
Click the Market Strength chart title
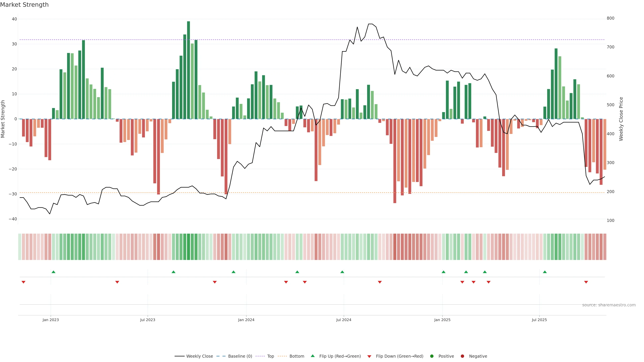24,5
